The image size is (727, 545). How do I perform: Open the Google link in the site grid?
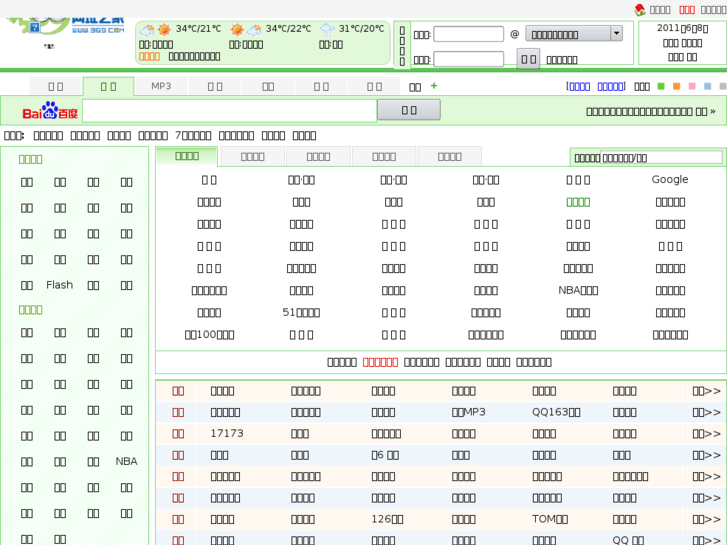pyautogui.click(x=670, y=180)
